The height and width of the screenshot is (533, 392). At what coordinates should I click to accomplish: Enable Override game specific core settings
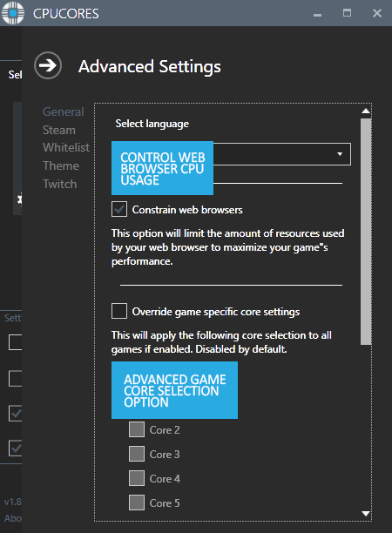[119, 311]
